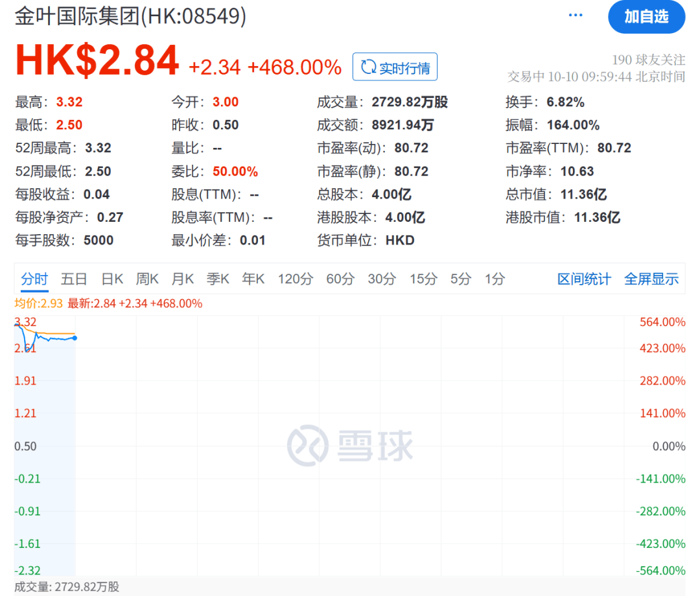Click the more options (...) icon
Screen dimensions: 700x596
pos(576,15)
